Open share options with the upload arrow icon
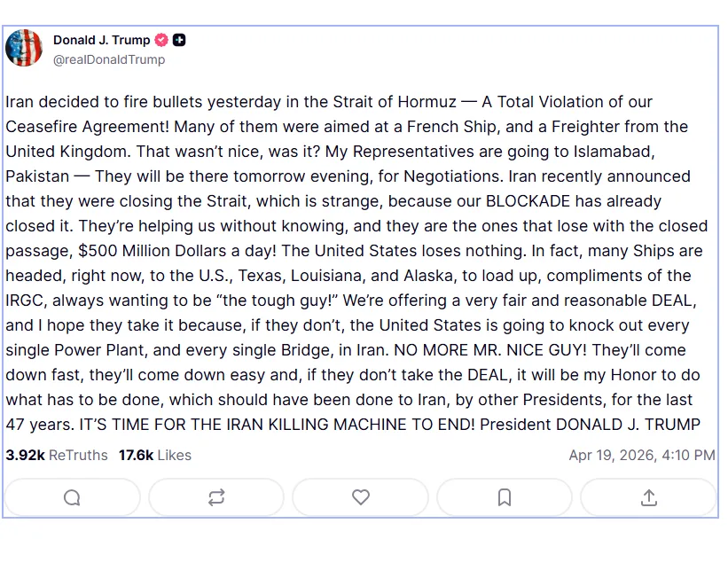The width and height of the screenshot is (728, 578). point(649,497)
